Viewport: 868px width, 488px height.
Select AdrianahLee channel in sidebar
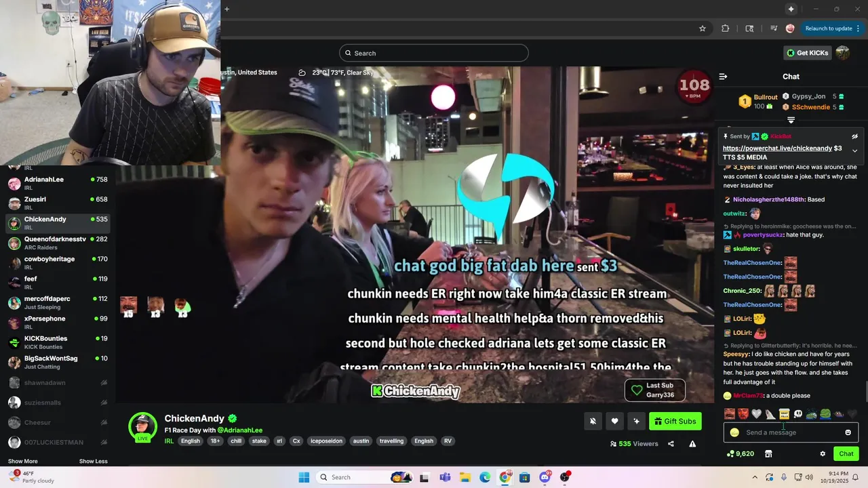click(x=58, y=183)
